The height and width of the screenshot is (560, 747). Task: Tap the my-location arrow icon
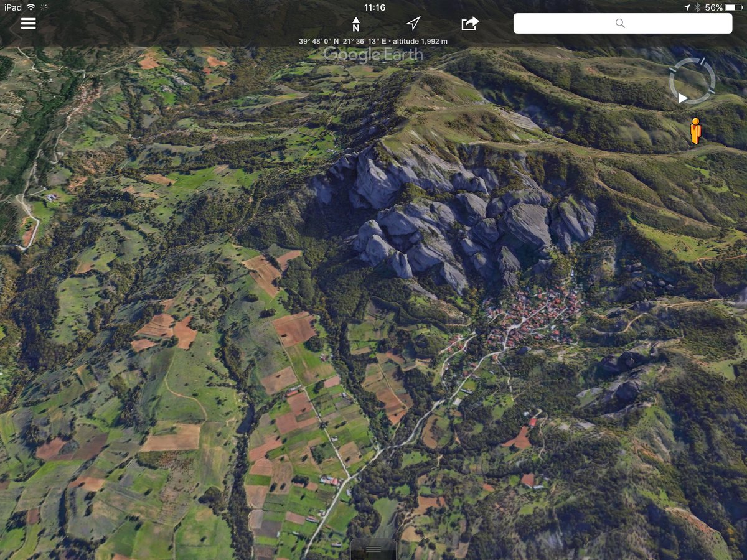(x=413, y=24)
